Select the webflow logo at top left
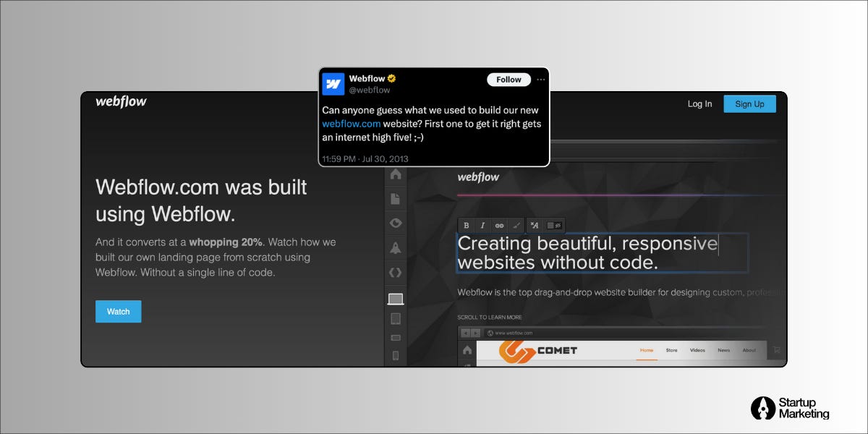 [x=121, y=101]
